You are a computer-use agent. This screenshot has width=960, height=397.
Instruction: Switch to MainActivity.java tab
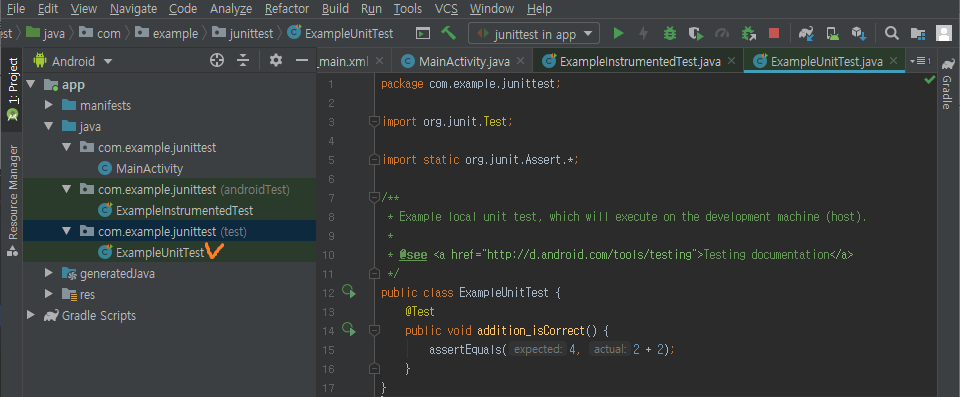pyautogui.click(x=464, y=61)
